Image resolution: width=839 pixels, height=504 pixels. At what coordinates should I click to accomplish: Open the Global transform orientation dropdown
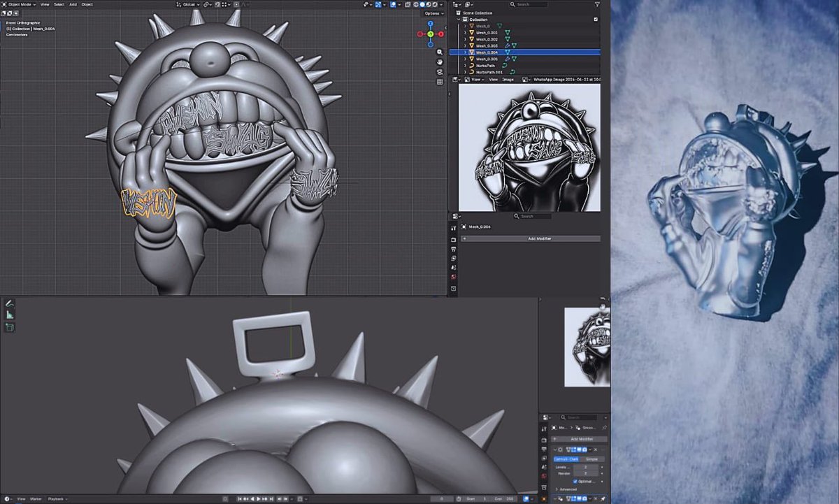click(187, 4)
